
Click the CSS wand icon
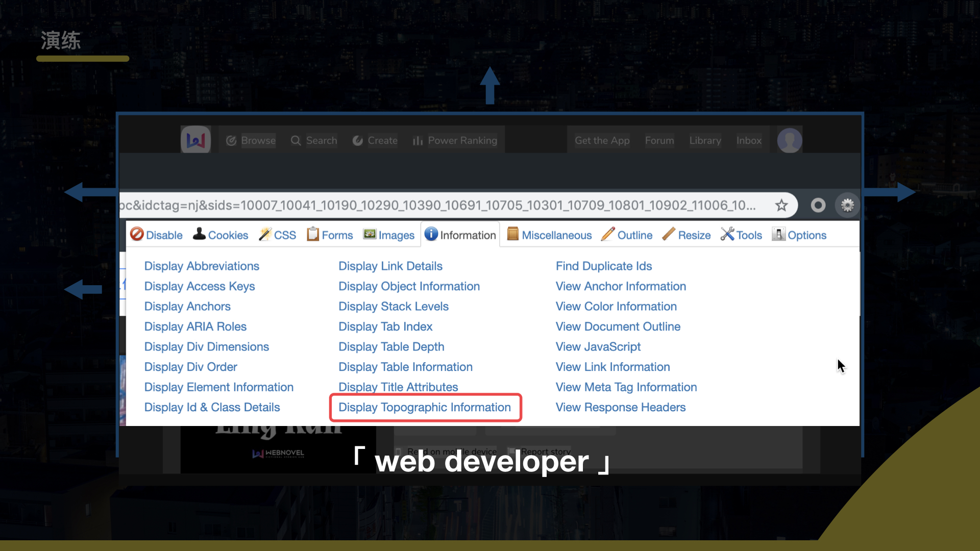pyautogui.click(x=265, y=234)
